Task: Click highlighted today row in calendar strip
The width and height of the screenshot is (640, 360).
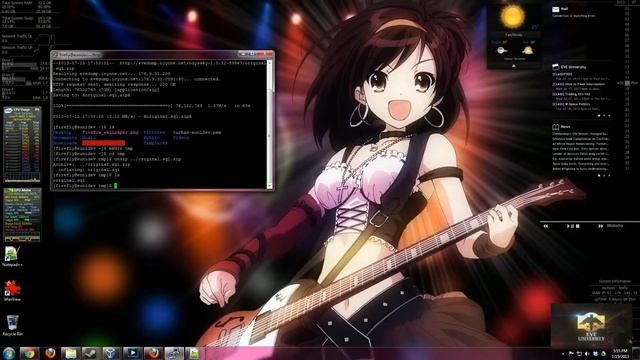Action: (x=627, y=83)
